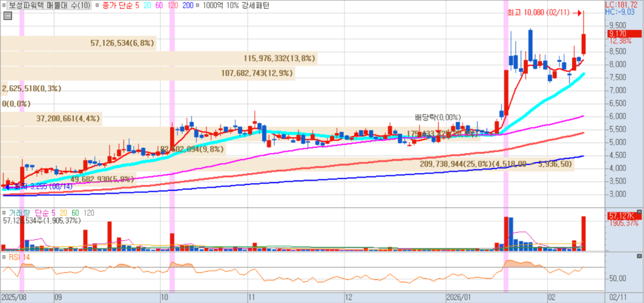The image size is (644, 303).
Task: Click the small square before 보성파워텍 매물대 legend
Action: [x=5, y=6]
